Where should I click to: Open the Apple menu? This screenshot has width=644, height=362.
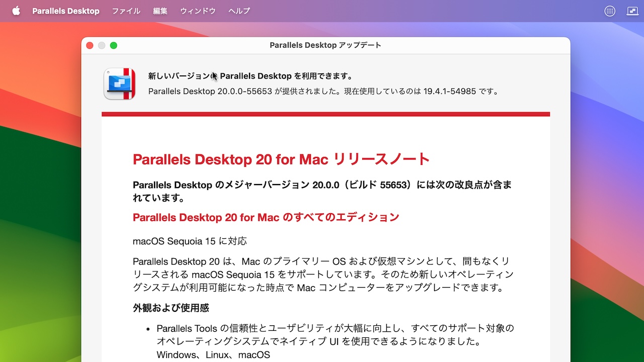16,11
